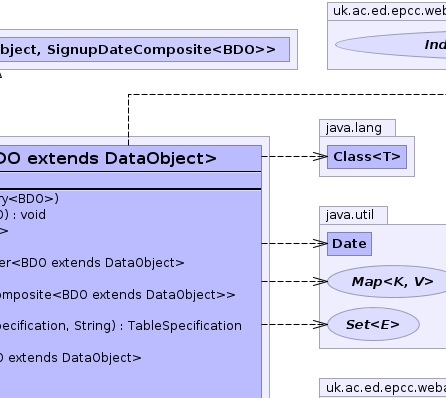
Task: Click the bottom uk.ac.ed.epcc.weba package label
Action: point(386,388)
